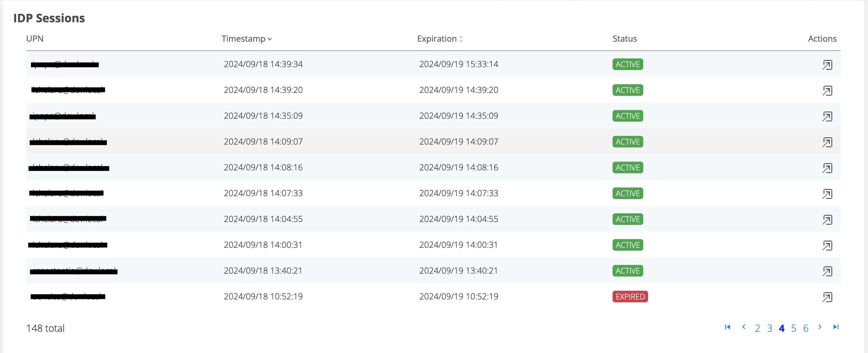Go to page 5 in pagination

(x=794, y=328)
